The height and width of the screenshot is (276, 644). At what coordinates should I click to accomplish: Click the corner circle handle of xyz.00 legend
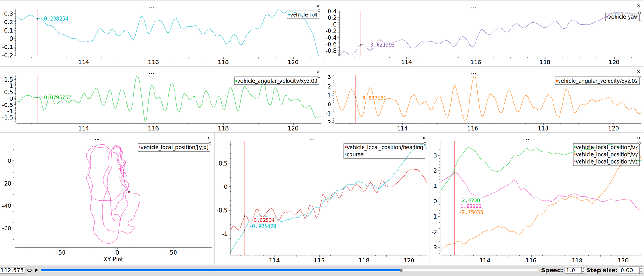320,77
